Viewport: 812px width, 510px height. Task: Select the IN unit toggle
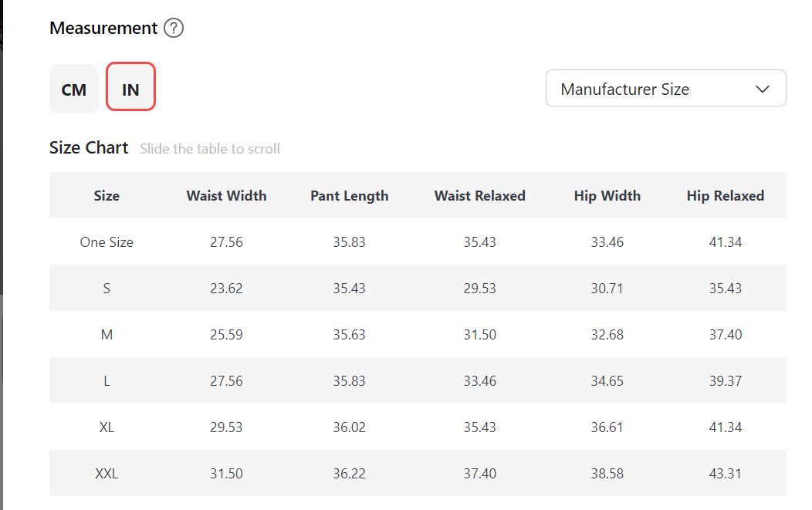130,90
